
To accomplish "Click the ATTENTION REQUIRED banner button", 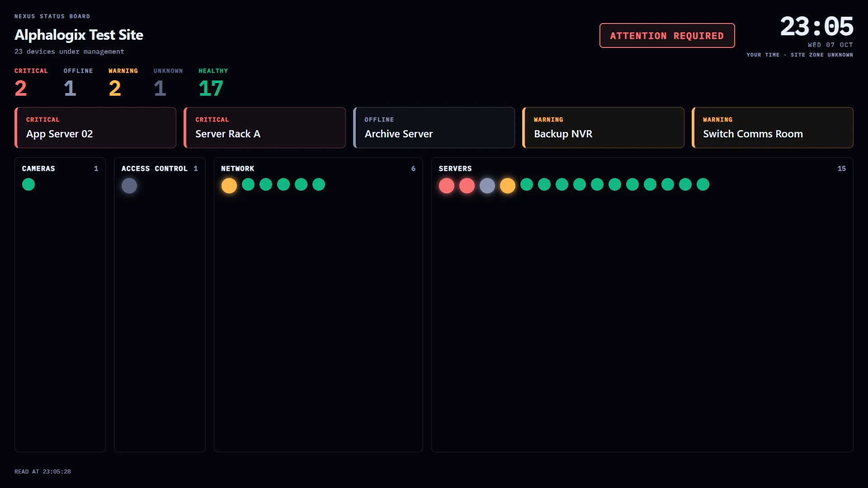I will (x=667, y=36).
